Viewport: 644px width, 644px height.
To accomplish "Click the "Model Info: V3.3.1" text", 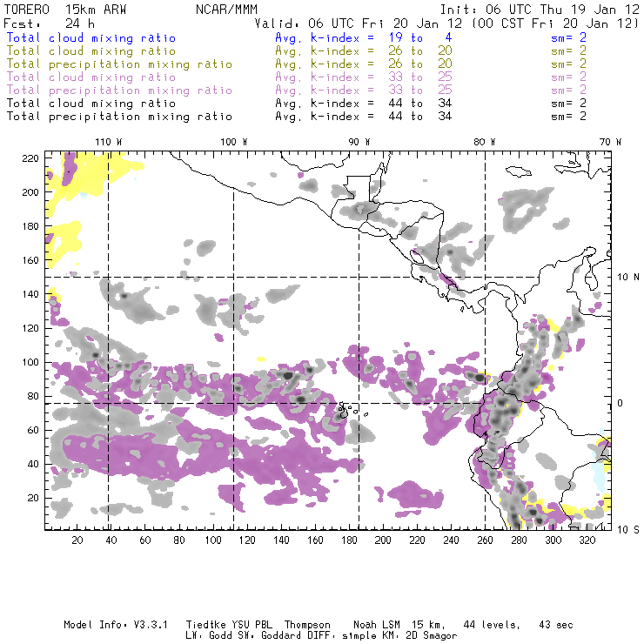I will tap(116, 625).
